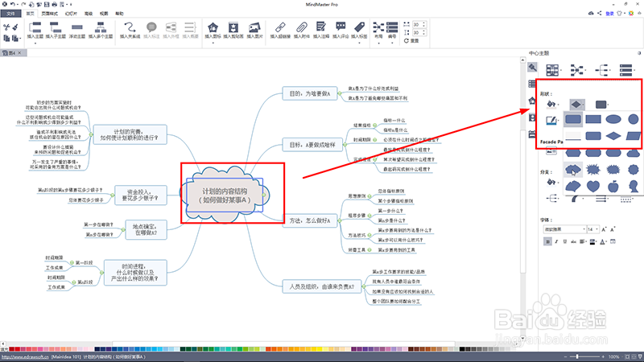The width and height of the screenshot is (644, 362).
Task: Toggle Italic in font section
Action: 556,242
